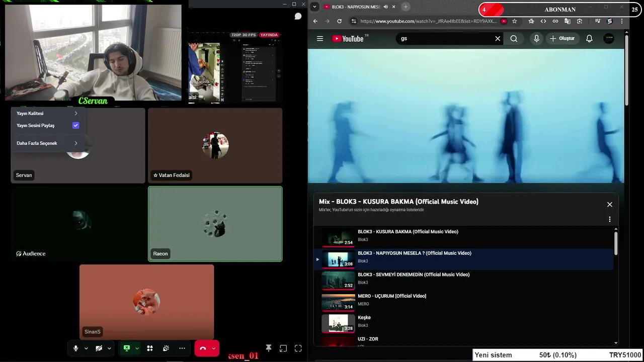Open the translate extension icon
Viewport: 644px width, 362px height.
point(568,21)
